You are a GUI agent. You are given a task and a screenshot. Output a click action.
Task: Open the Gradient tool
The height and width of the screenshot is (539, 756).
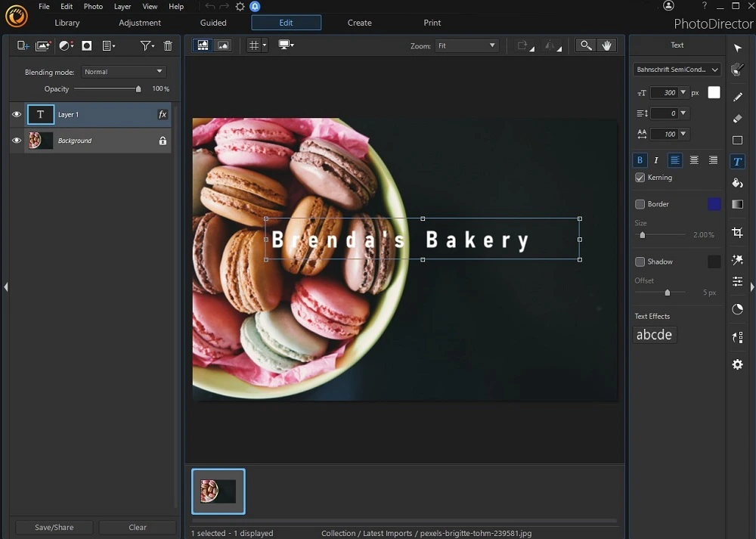pyautogui.click(x=738, y=203)
